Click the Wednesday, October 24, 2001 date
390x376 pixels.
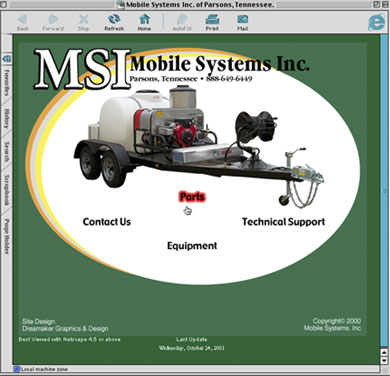point(191,348)
